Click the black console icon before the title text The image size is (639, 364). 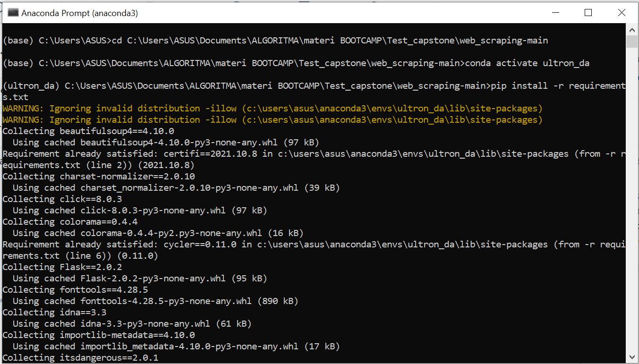tap(12, 12)
